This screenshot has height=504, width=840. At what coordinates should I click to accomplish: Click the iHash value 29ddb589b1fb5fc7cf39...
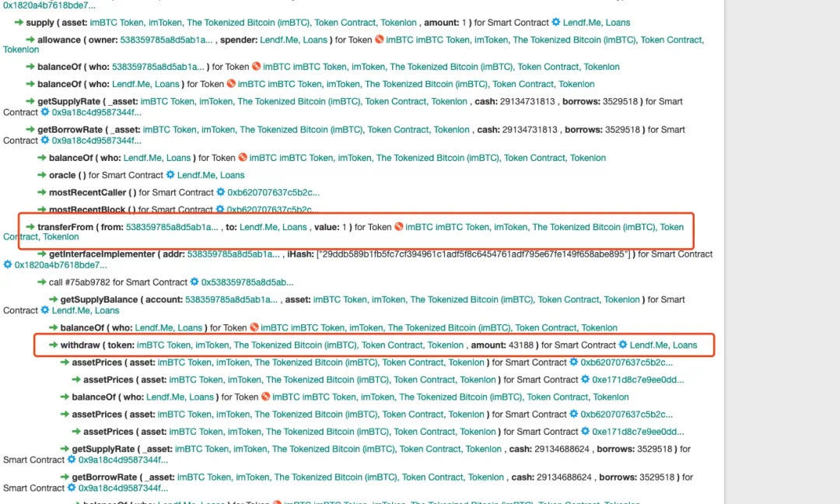point(474,254)
